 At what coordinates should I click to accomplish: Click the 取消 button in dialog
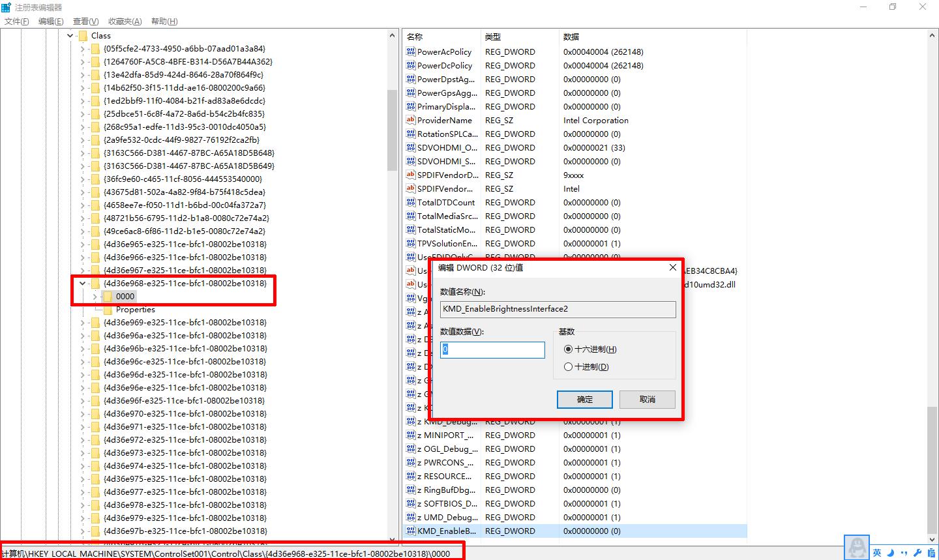tap(647, 400)
